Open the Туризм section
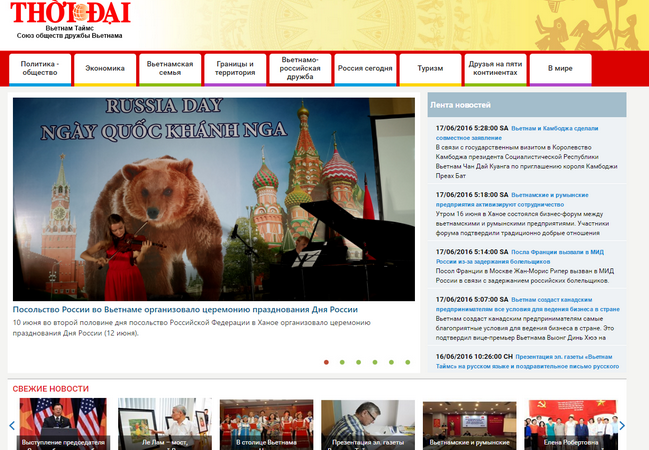 tap(429, 69)
